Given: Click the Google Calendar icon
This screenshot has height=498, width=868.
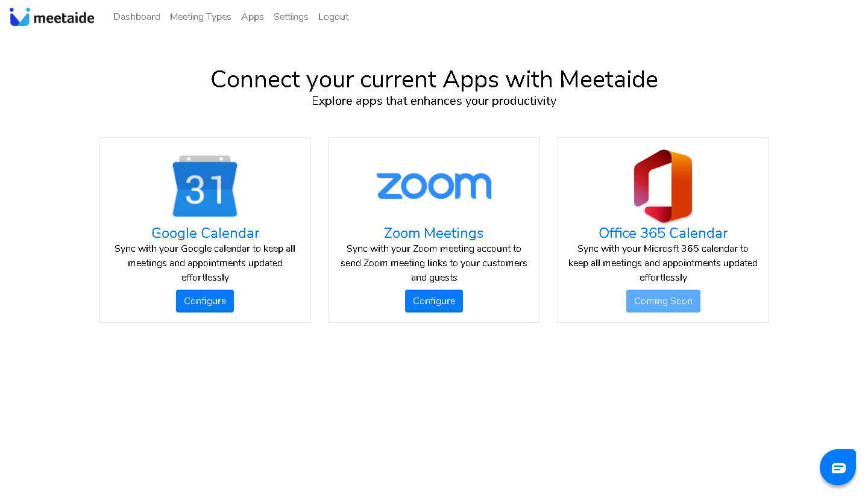Looking at the screenshot, I should coord(205,186).
